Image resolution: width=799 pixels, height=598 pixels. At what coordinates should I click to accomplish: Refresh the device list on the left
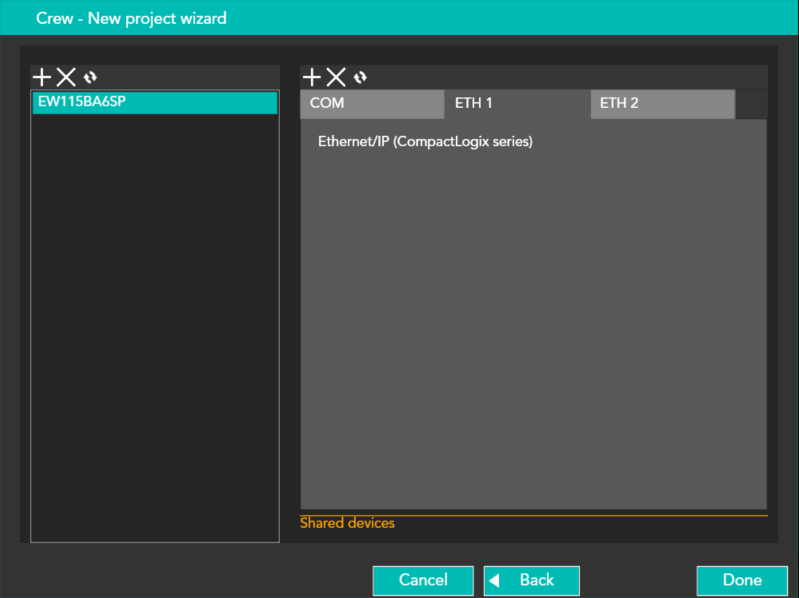point(91,77)
